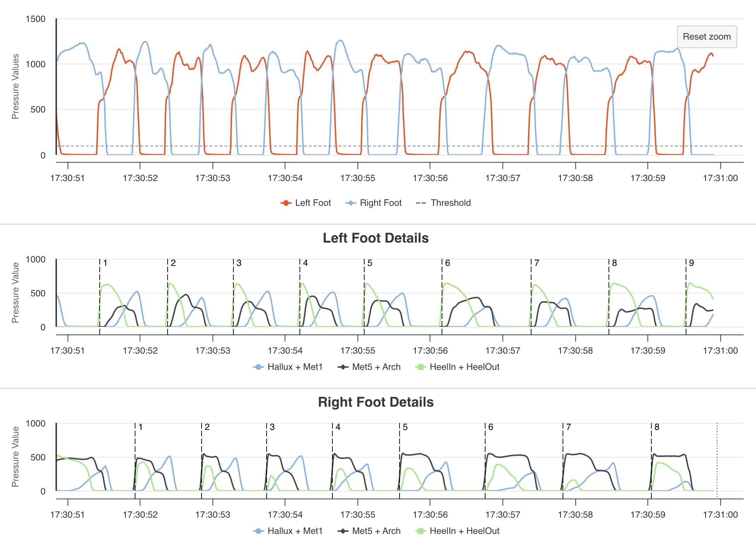Click 17:30:53 tick label in Left Foot Details
756x541 pixels.
tap(213, 350)
